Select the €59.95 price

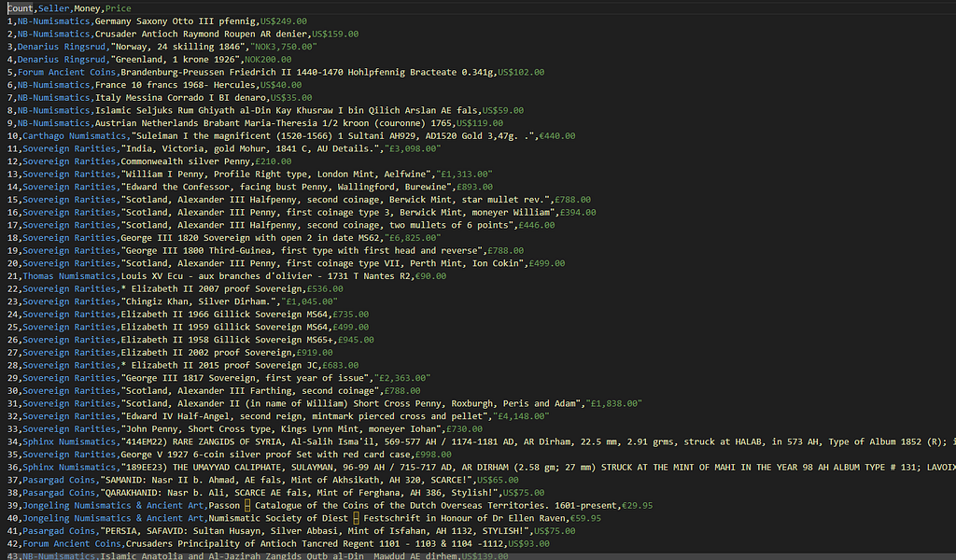(x=586, y=521)
